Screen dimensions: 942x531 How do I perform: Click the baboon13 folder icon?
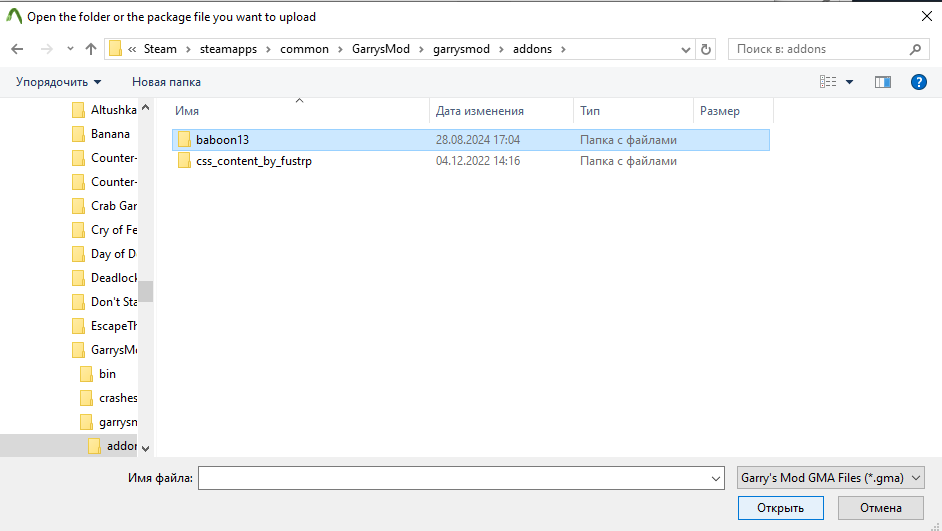[x=184, y=139]
